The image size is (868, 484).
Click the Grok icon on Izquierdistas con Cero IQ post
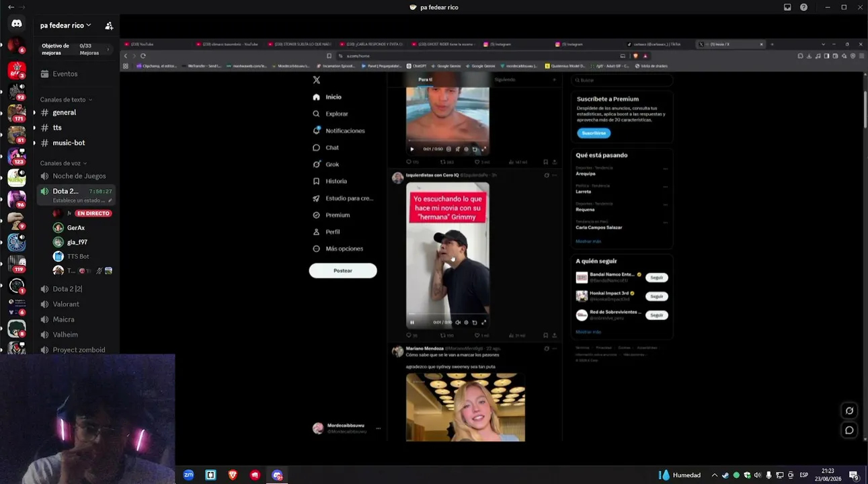[547, 175]
